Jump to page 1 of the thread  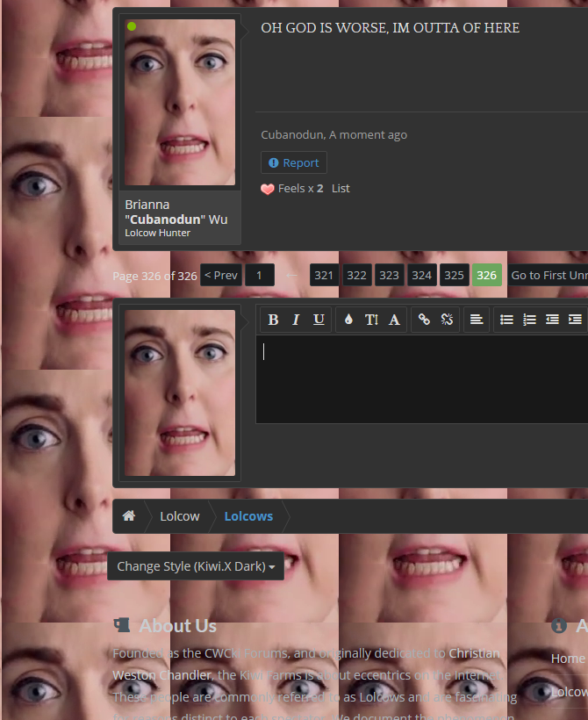260,275
